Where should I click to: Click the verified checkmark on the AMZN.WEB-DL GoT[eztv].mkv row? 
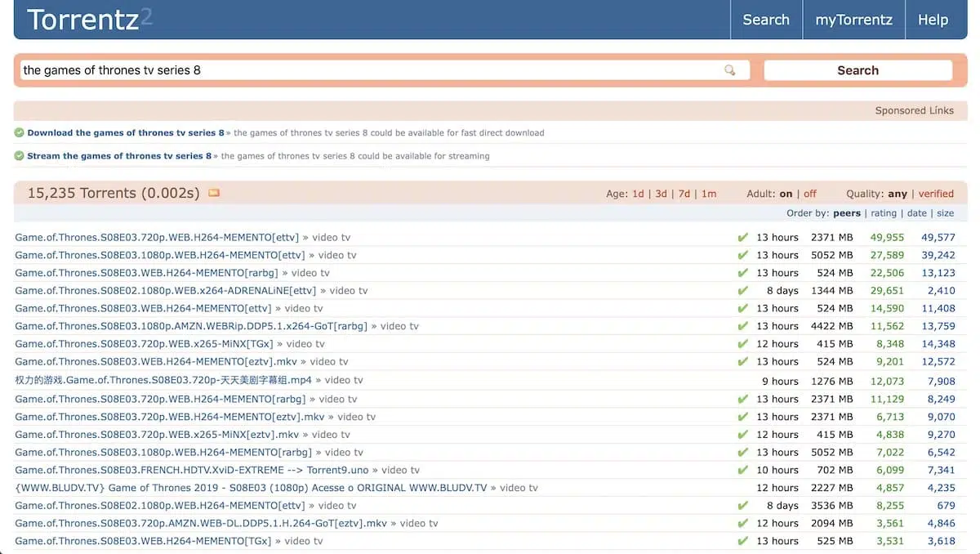pos(742,523)
